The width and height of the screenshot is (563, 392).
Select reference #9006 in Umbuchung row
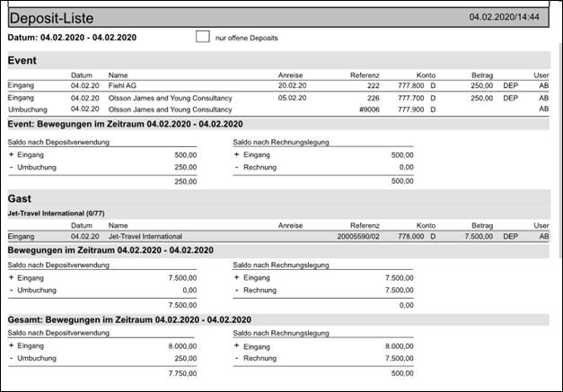coord(368,109)
